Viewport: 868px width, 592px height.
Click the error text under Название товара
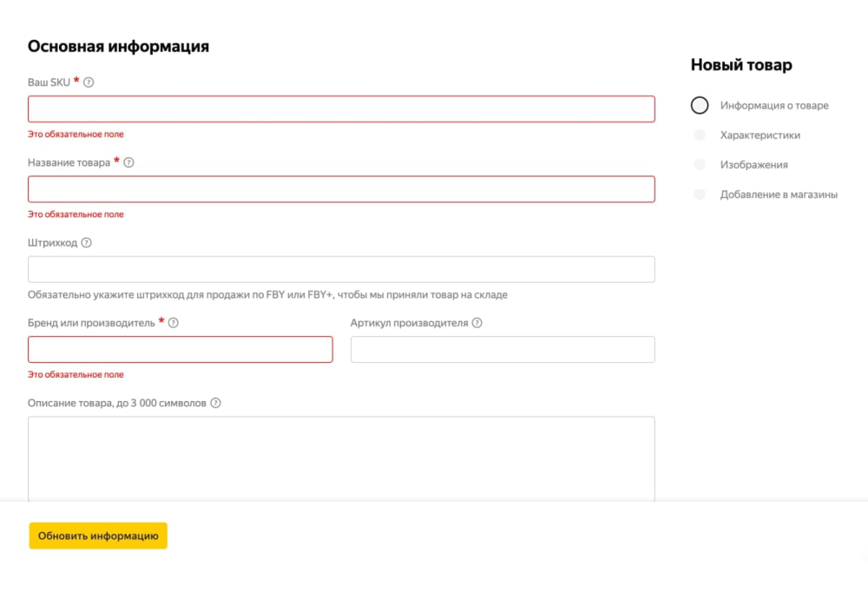[x=76, y=214]
